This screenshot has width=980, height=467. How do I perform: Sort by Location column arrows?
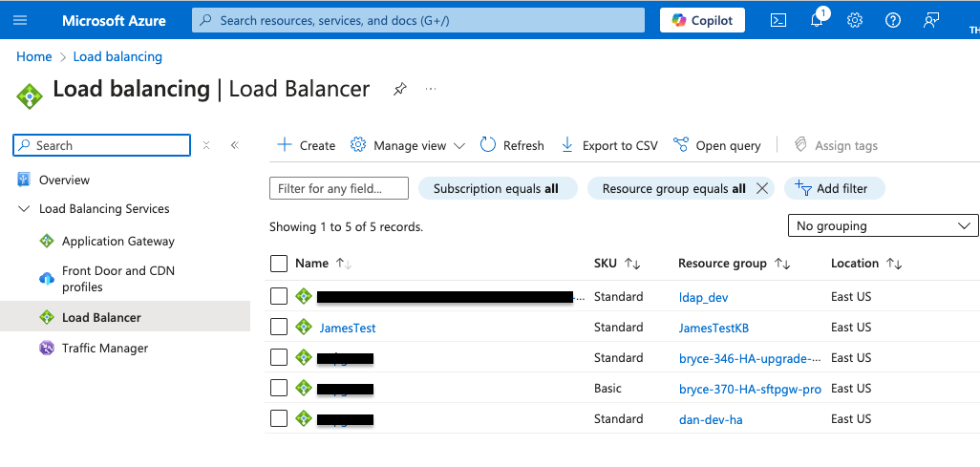(894, 264)
